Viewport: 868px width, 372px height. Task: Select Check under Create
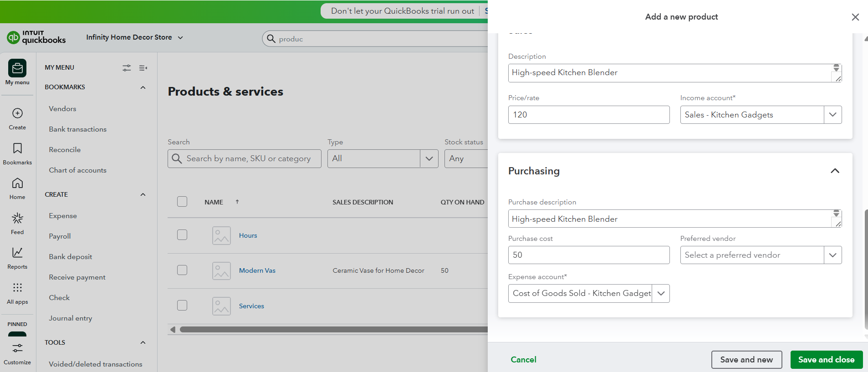pos(59,298)
